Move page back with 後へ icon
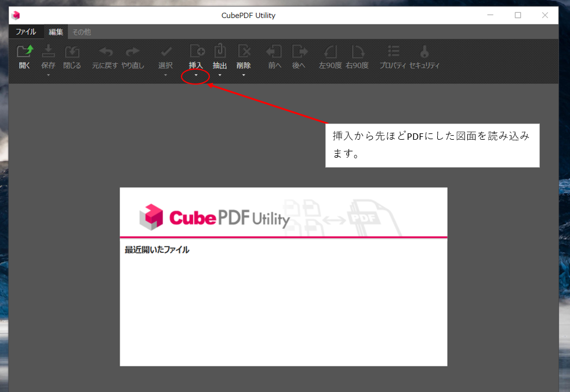 click(x=300, y=52)
